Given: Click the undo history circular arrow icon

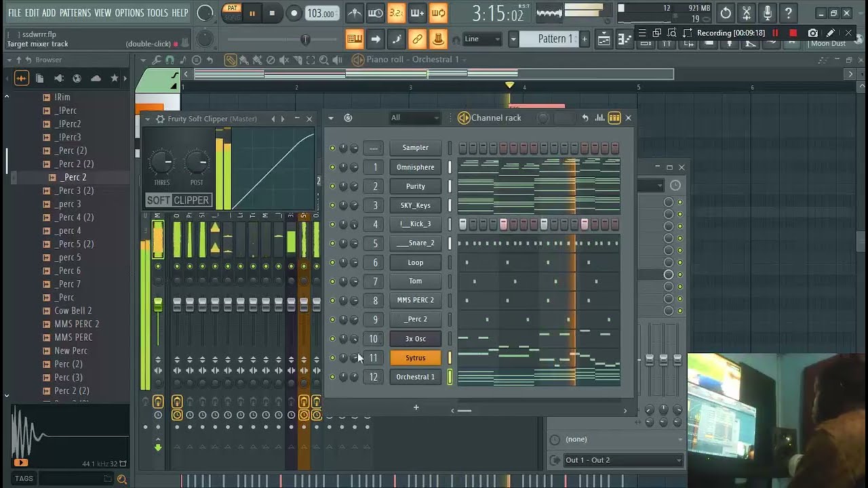Looking at the screenshot, I should pyautogui.click(x=726, y=13).
